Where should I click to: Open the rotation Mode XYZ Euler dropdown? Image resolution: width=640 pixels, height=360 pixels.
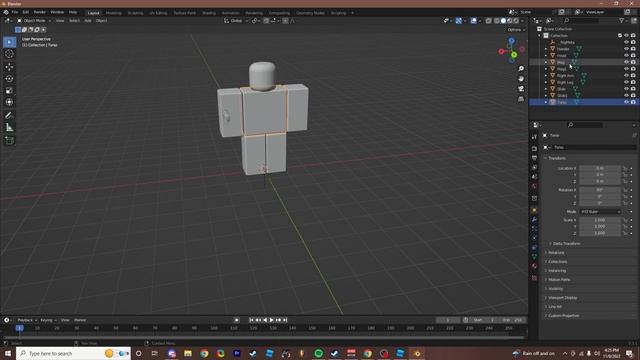600,212
